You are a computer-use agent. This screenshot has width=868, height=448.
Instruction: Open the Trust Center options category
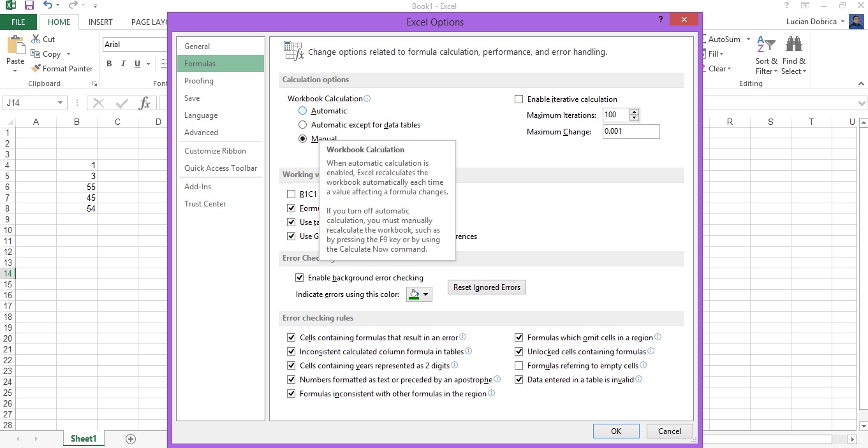220,204
